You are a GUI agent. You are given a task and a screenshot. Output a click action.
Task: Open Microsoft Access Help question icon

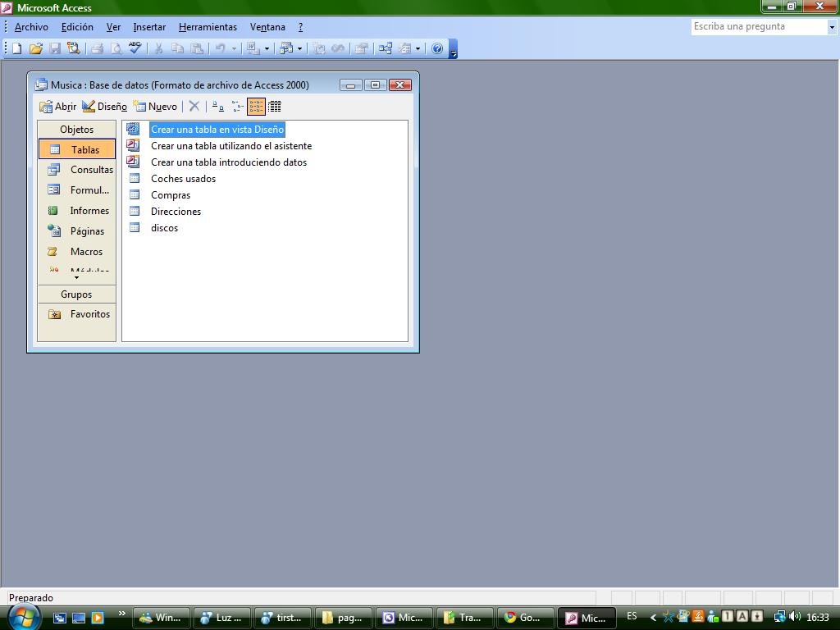(x=437, y=48)
